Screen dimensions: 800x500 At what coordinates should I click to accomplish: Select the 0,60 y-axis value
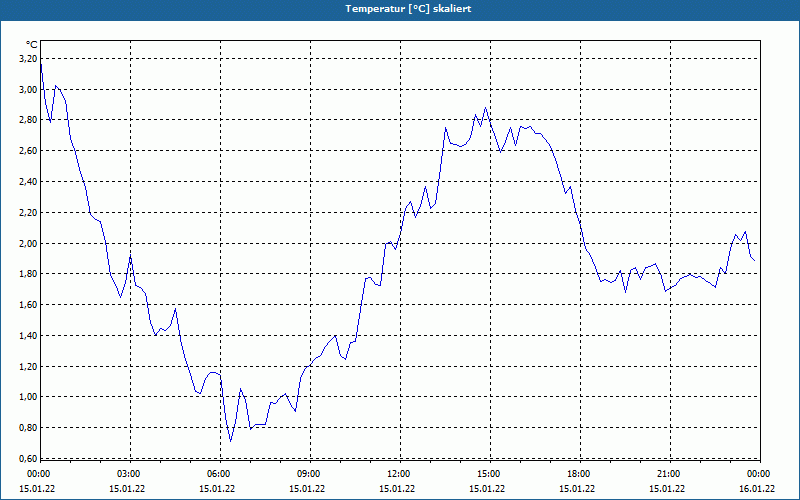28,458
